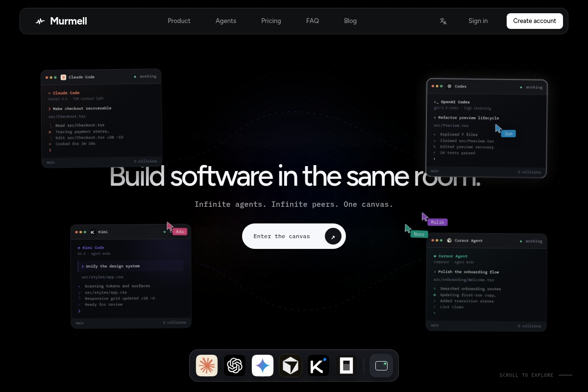Click the OpenAI icon in Codex card title
588x392 pixels.
449,86
